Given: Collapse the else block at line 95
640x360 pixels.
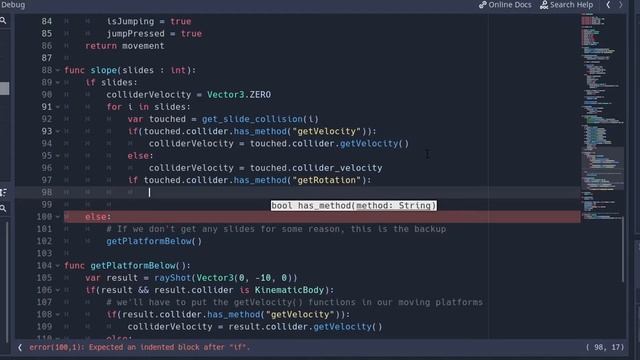Looking at the screenshot, I should pyautogui.click(x=58, y=156).
